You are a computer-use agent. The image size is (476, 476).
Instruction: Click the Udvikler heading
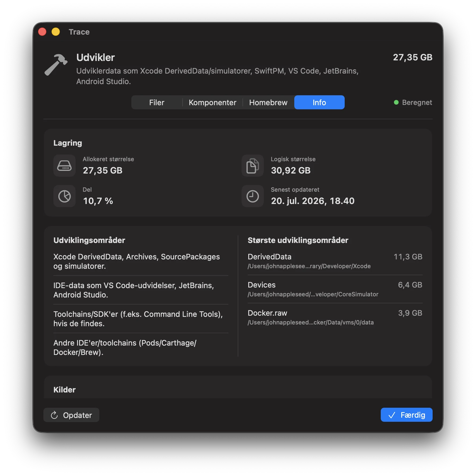(96, 57)
